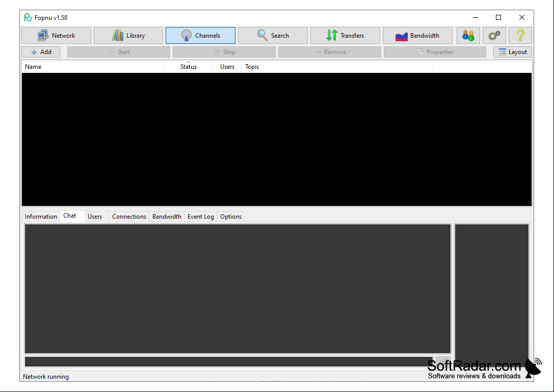Open the Library section
The width and height of the screenshot is (554, 392).
(x=128, y=35)
